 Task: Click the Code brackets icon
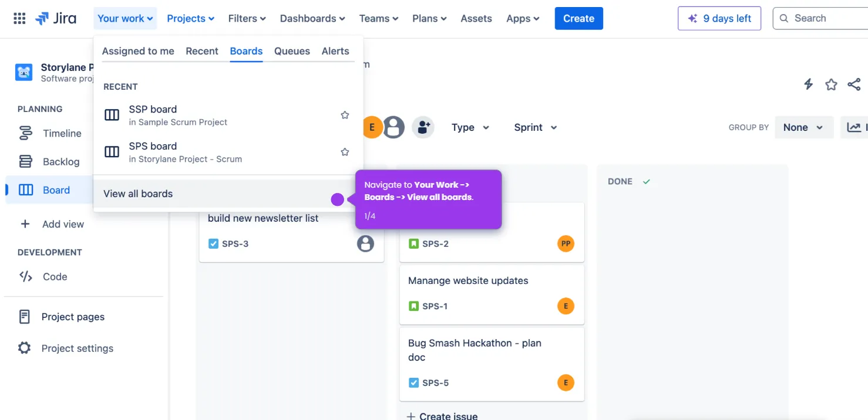click(x=26, y=276)
